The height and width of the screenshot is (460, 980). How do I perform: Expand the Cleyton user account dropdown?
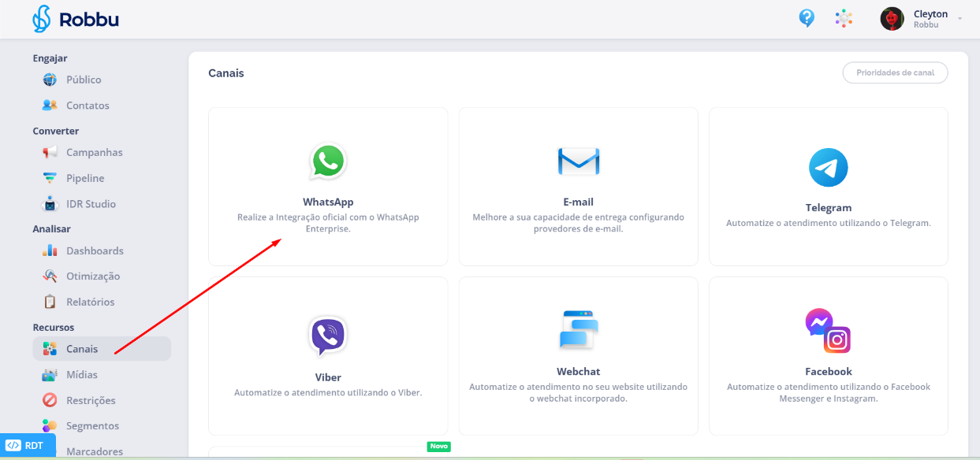coord(960,19)
